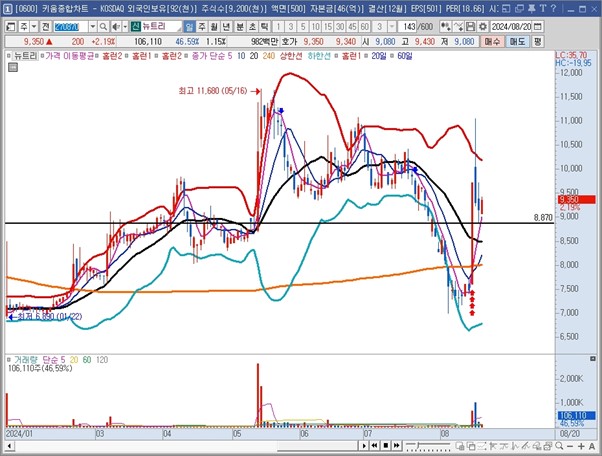The width and height of the screenshot is (602, 456).
Task: Click the fast-forward playback button
Action: click(x=397, y=446)
